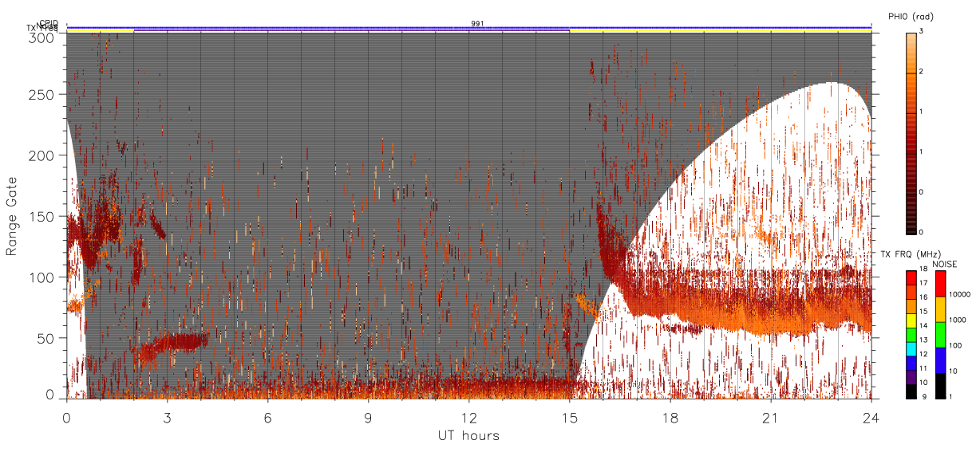
Task: Click the UT hours axis title
Action: 468,435
